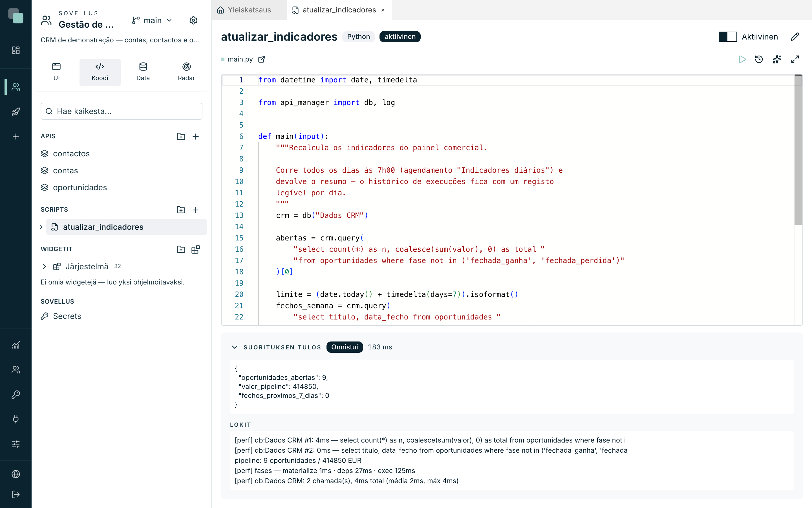The width and height of the screenshot is (812, 508).
Task: Edit script details with pencil icon
Action: click(x=795, y=37)
